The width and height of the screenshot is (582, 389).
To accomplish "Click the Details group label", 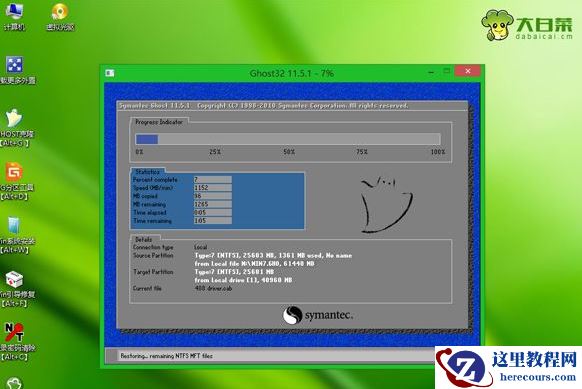I will (143, 239).
